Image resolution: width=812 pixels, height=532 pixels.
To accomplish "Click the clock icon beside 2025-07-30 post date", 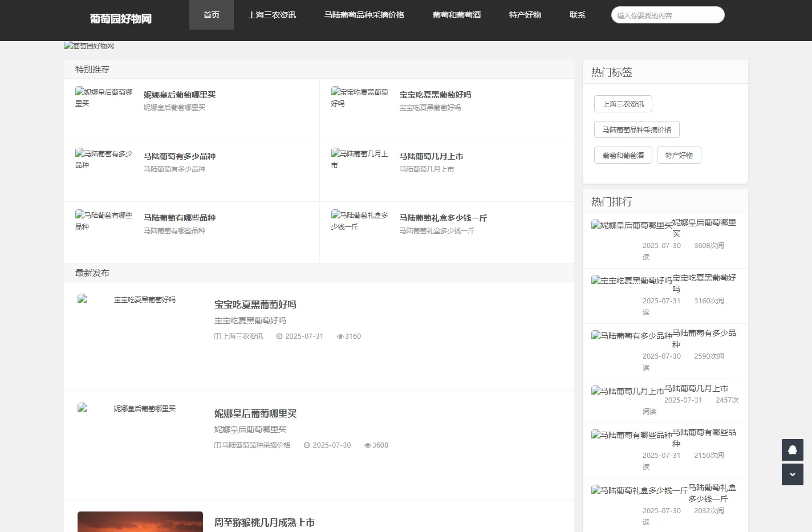I will [x=307, y=445].
